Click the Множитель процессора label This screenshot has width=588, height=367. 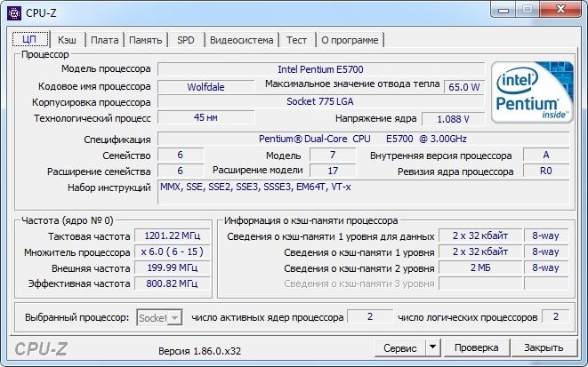pyautogui.click(x=77, y=252)
